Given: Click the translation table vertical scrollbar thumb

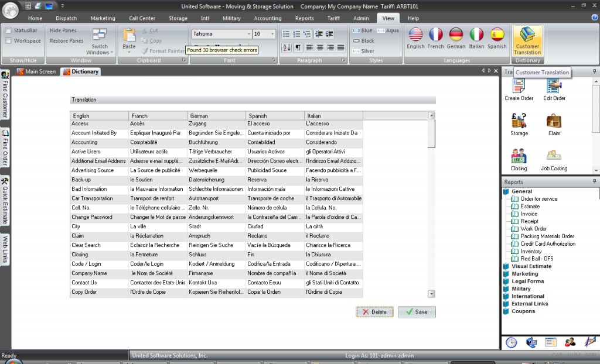Looking at the screenshot, I should 431,133.
